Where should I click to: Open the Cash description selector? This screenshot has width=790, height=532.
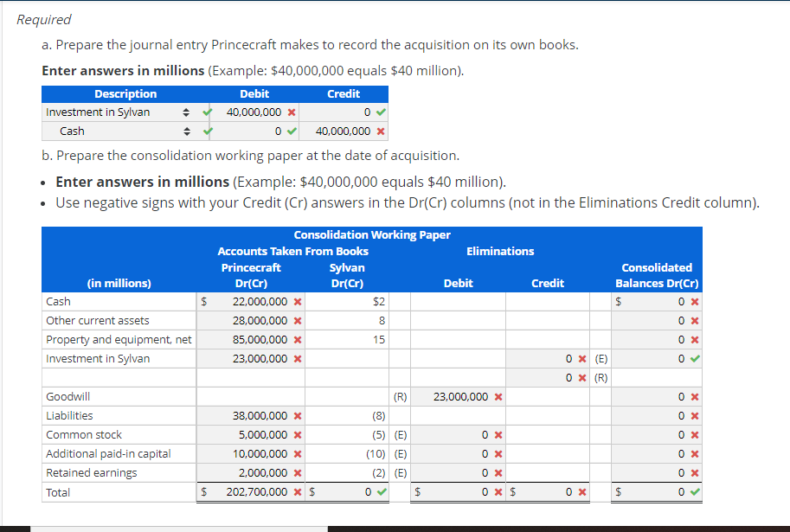(186, 131)
